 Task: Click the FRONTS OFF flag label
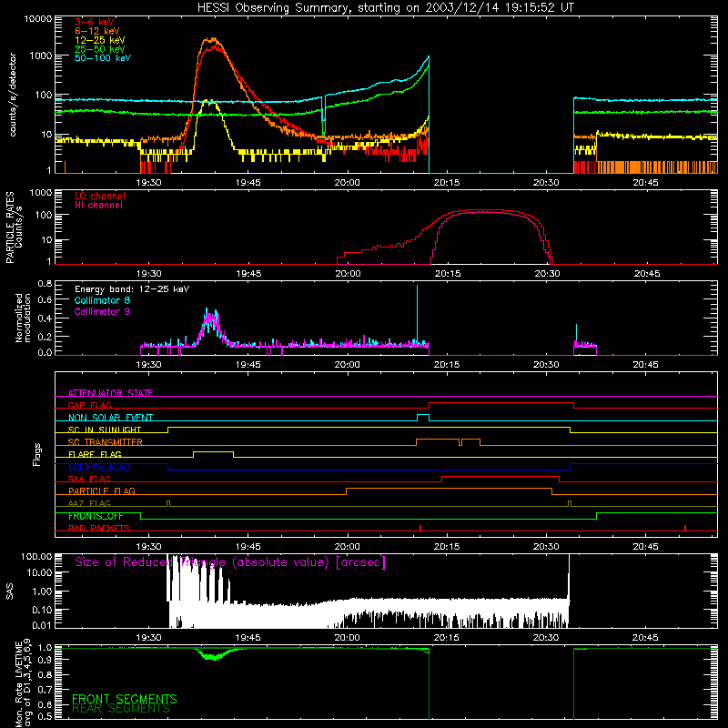tap(96, 516)
